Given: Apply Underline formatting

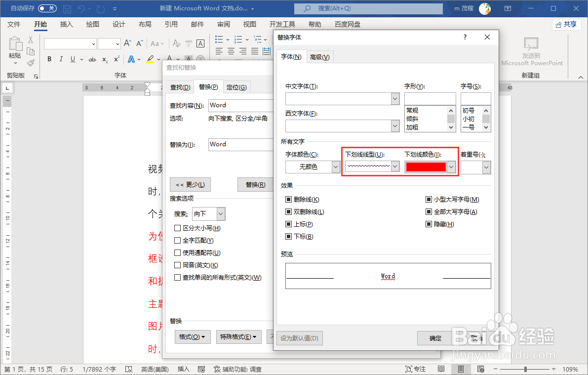Looking at the screenshot, I should coord(73,59).
